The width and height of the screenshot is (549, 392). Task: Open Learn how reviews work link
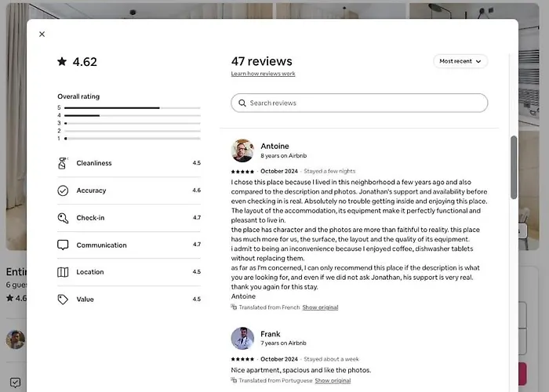pos(263,74)
